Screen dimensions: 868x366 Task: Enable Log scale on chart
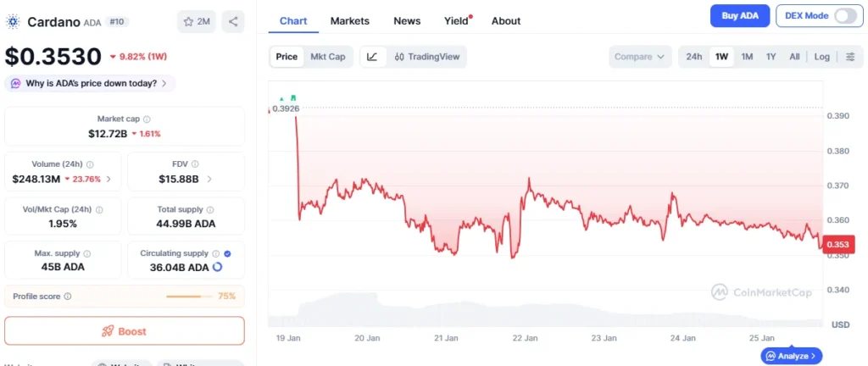(x=821, y=57)
